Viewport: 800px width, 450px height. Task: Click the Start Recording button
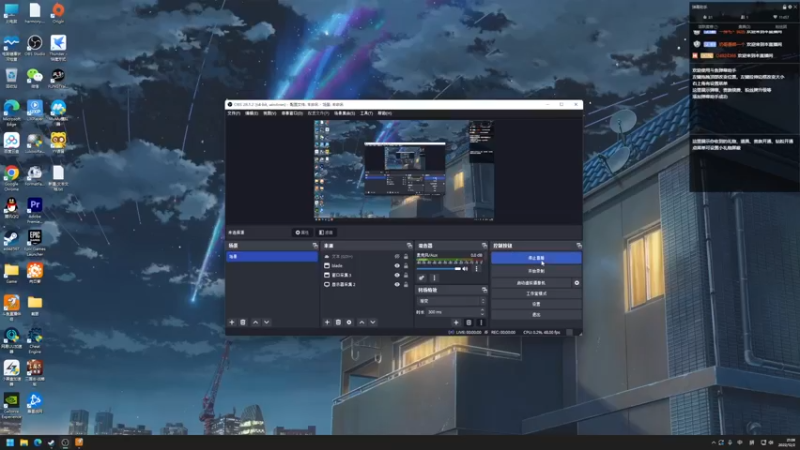[536, 271]
